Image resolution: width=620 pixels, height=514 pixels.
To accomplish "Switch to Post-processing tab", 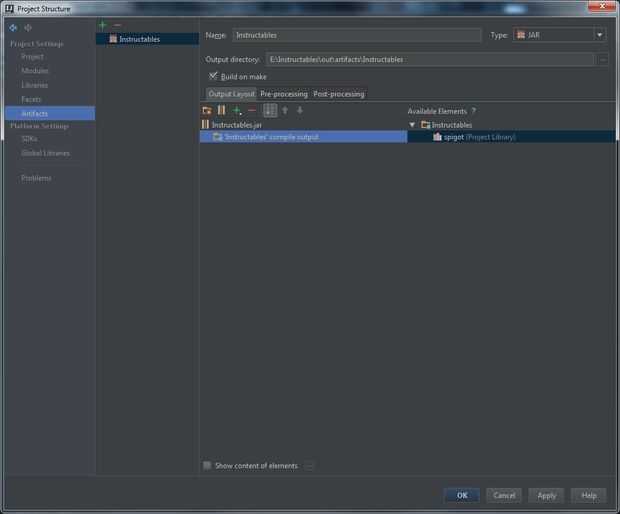I will coord(339,94).
